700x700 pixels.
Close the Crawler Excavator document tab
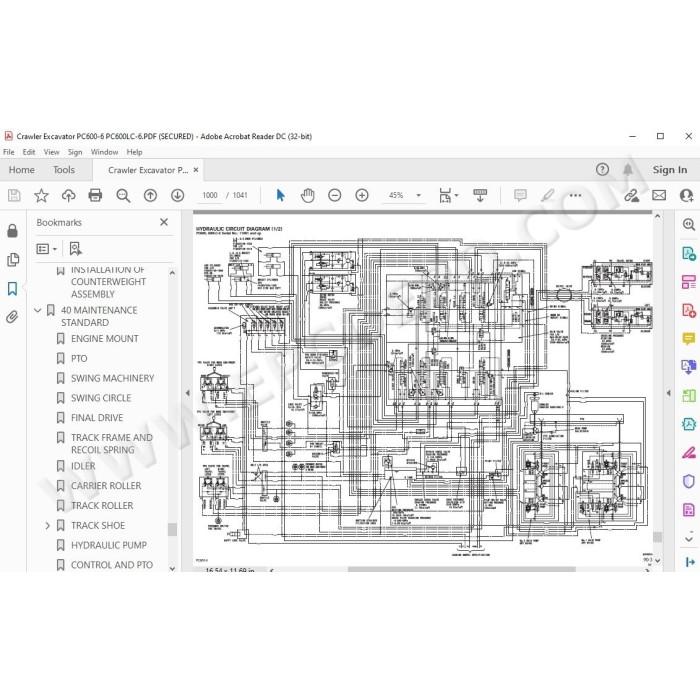click(196, 170)
